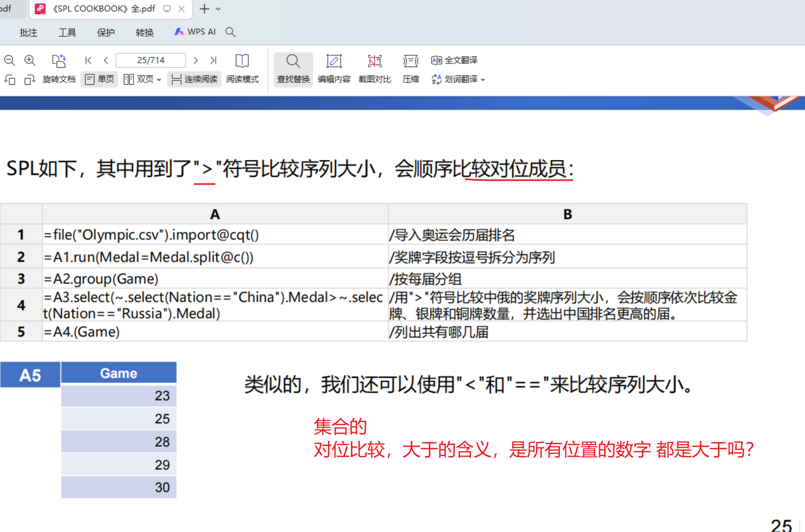
Task: Jump to the first page
Action: coord(88,60)
